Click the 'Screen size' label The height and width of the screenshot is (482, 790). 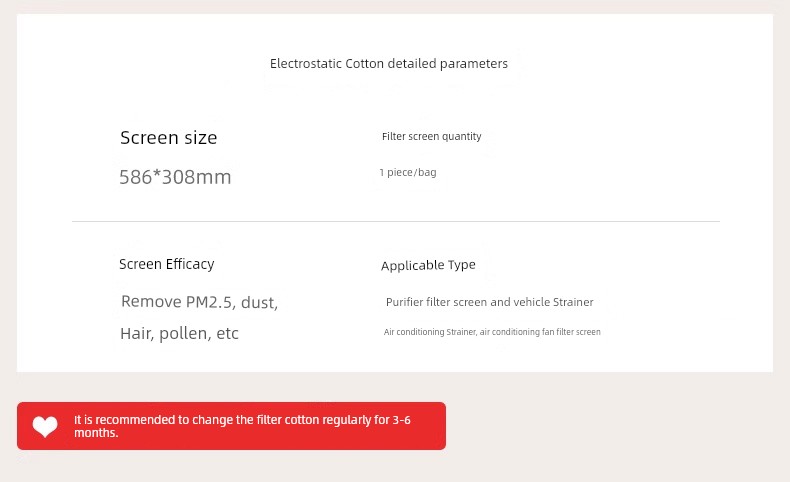[168, 137]
